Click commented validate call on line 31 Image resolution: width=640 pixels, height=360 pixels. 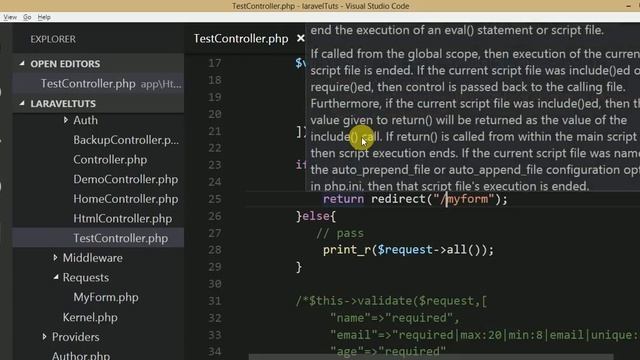[391, 301]
